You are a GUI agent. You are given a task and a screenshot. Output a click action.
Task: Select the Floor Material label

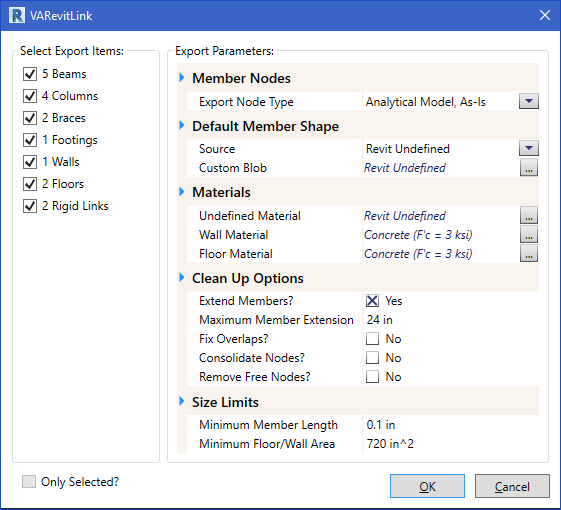(236, 254)
